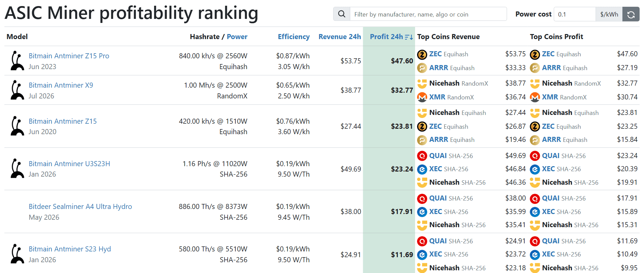Click the Profit 24h sort-descending icon
The width and height of the screenshot is (644, 273).
(x=409, y=37)
